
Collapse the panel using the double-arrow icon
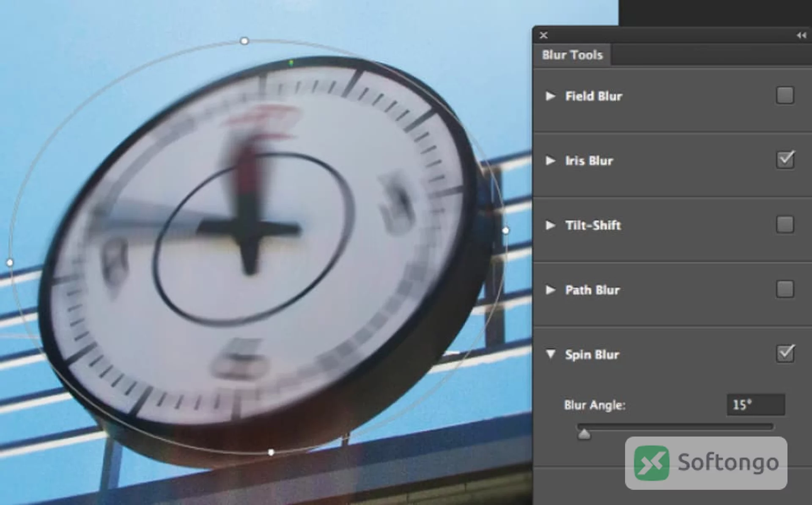click(801, 35)
